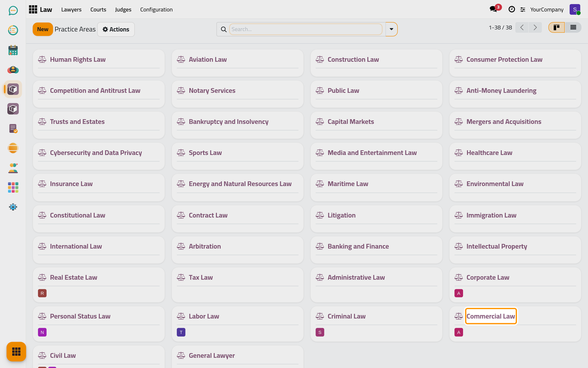Screen dimensions: 588x368
Task: Go to previous page arrow
Action: tap(522, 28)
